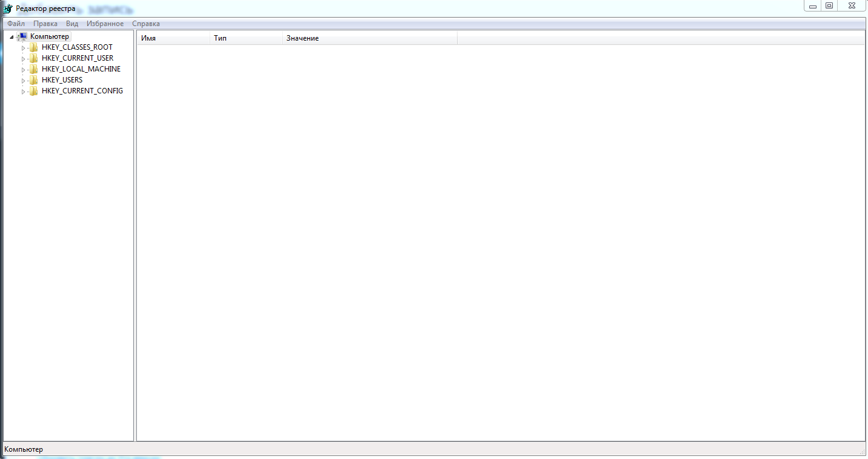The width and height of the screenshot is (868, 459).
Task: Click the HKEY_CLASSES_ROOT folder icon
Action: [x=33, y=47]
